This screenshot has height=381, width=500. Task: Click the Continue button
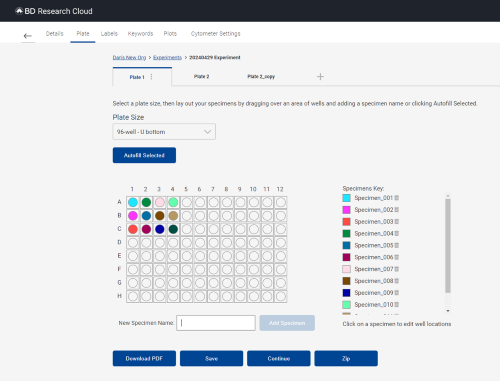tap(279, 358)
